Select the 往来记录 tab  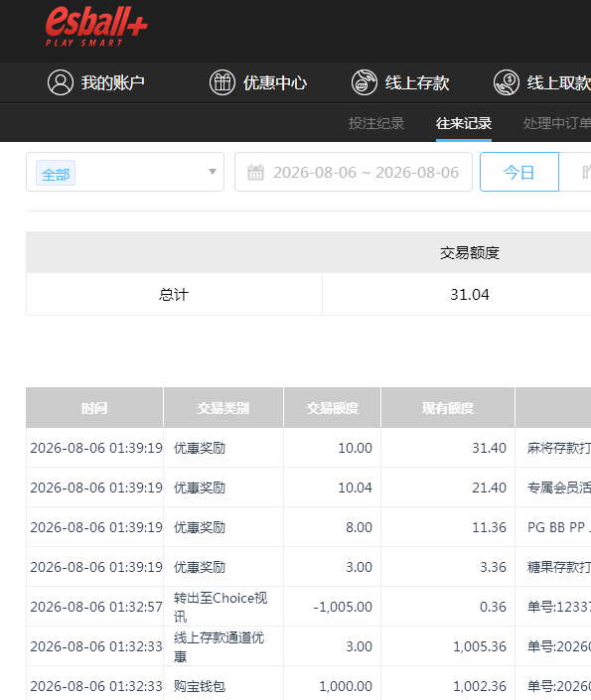464,123
